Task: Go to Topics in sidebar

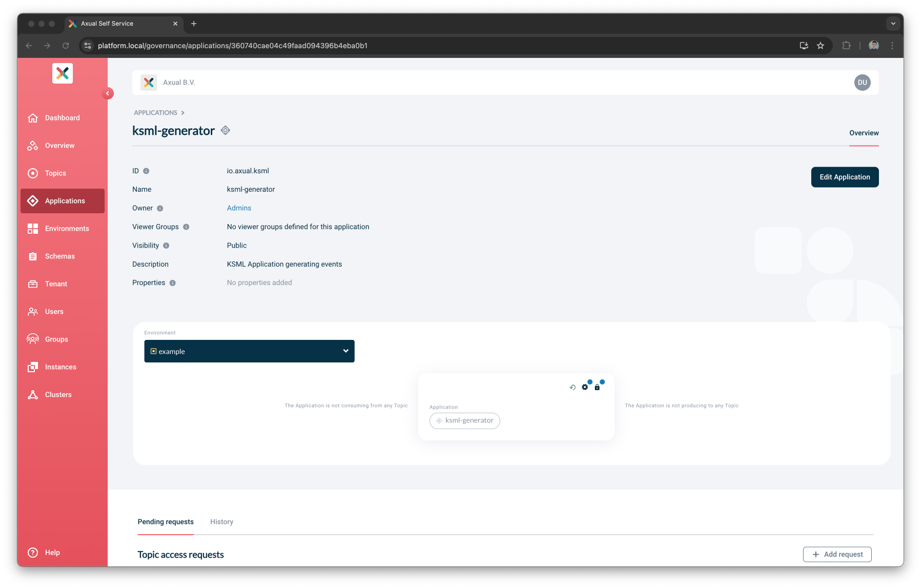Action: pyautogui.click(x=62, y=173)
